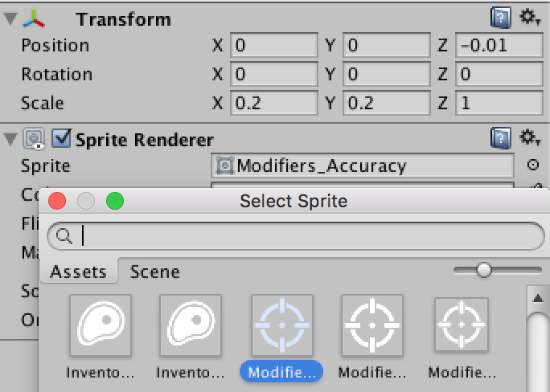
Task: Click the Sprite Renderer component icon
Action: [34, 140]
